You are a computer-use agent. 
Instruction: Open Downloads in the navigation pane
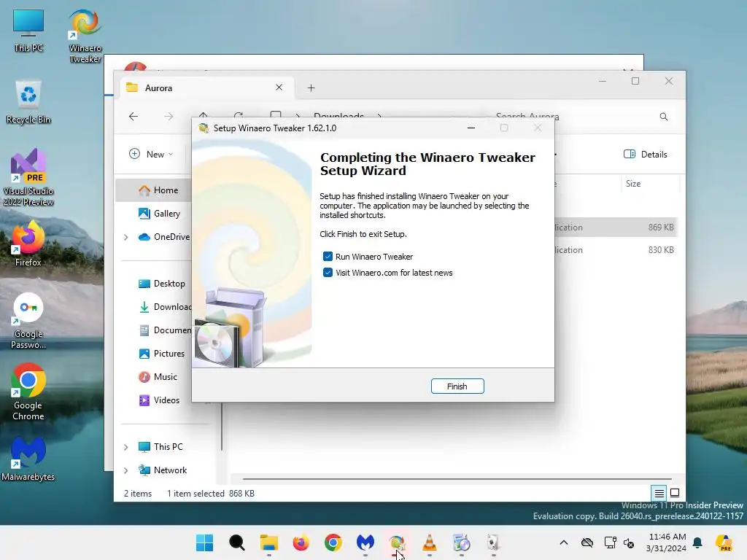click(164, 307)
